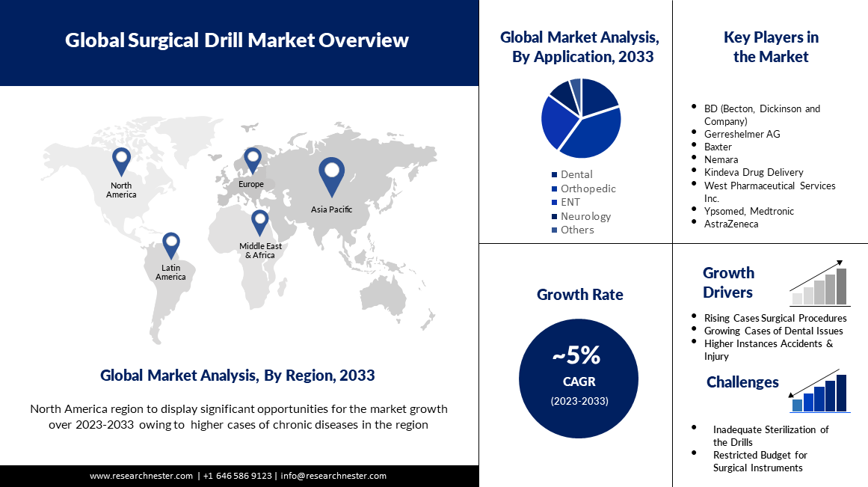Click the Europe map pin
This screenshot has height=487, width=868.
[253, 159]
